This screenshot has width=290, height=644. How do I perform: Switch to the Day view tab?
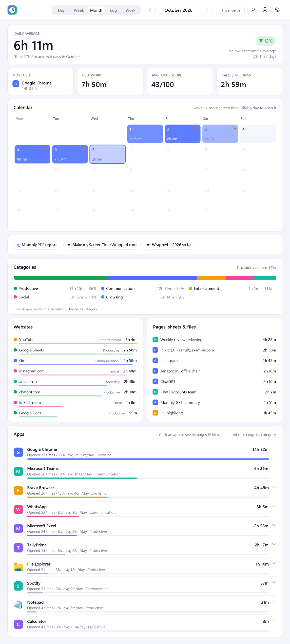click(61, 10)
